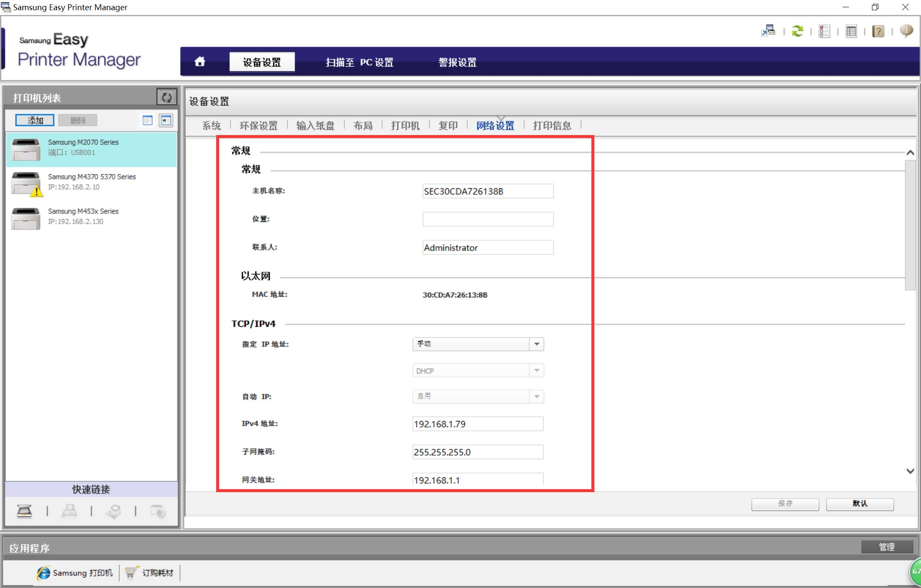Open the 指定 IP 地址 dropdown showing 手动
The image size is (921, 588).
point(478,344)
